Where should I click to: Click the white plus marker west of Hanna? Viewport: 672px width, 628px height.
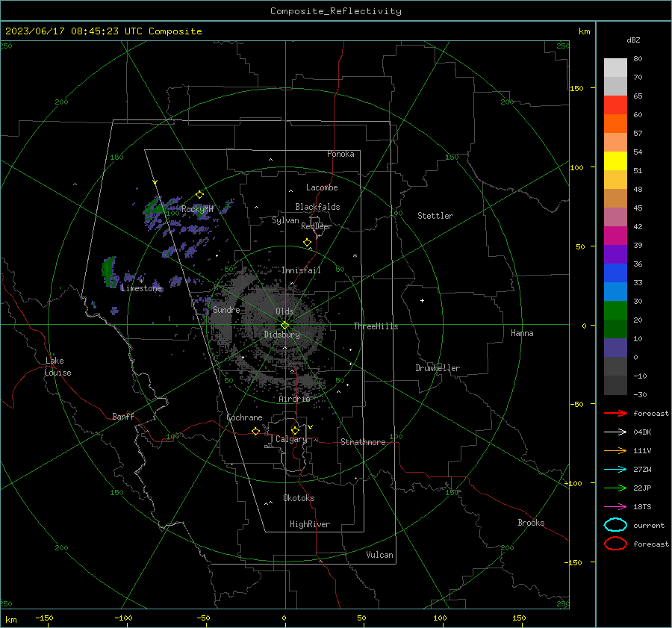[422, 300]
